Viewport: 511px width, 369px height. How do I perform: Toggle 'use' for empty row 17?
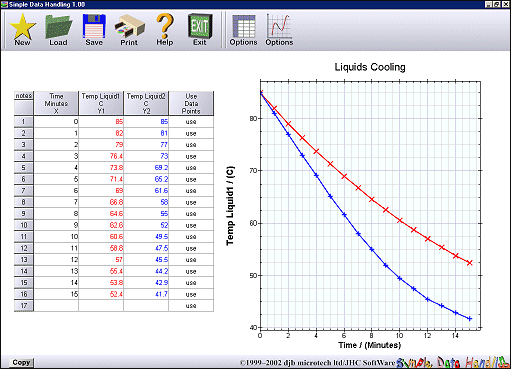(191, 306)
